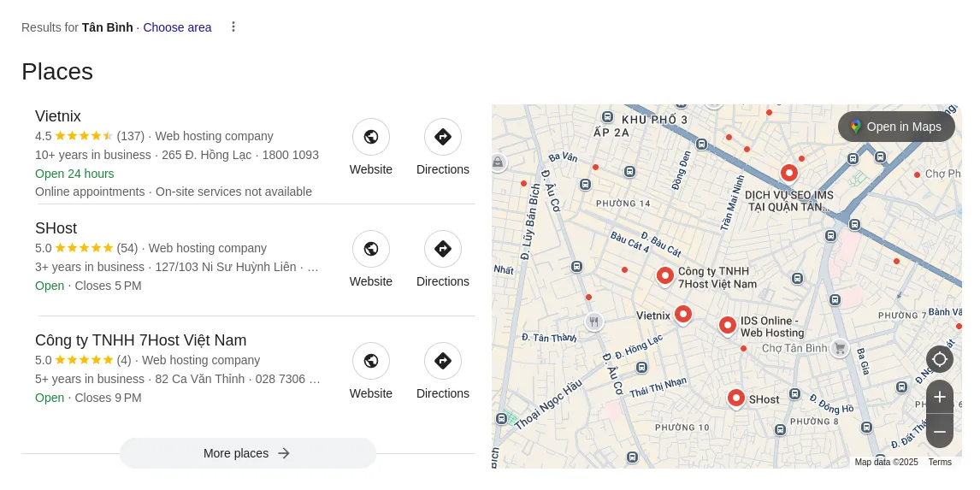Open Vietnix website globe icon
This screenshot has width=980, height=490.
click(x=370, y=137)
